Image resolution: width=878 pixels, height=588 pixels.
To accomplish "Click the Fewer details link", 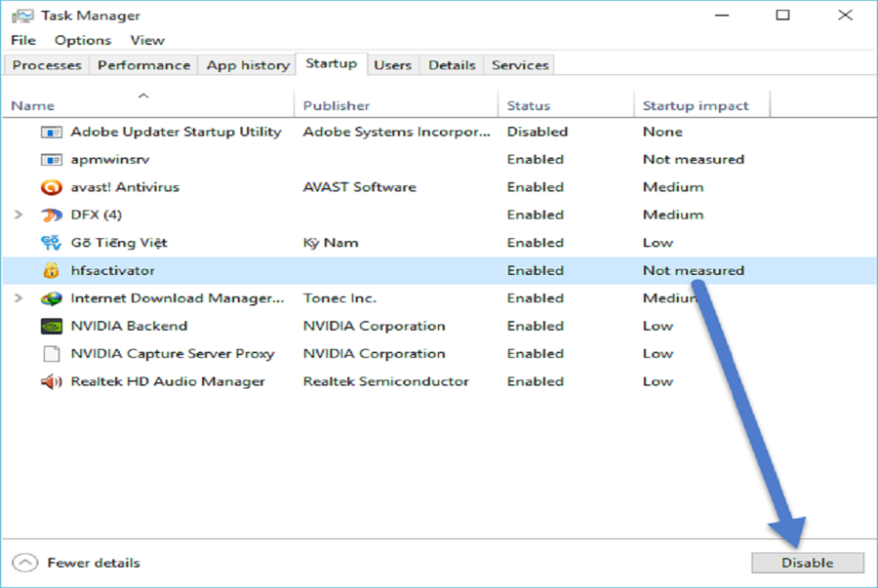I will 94,563.
